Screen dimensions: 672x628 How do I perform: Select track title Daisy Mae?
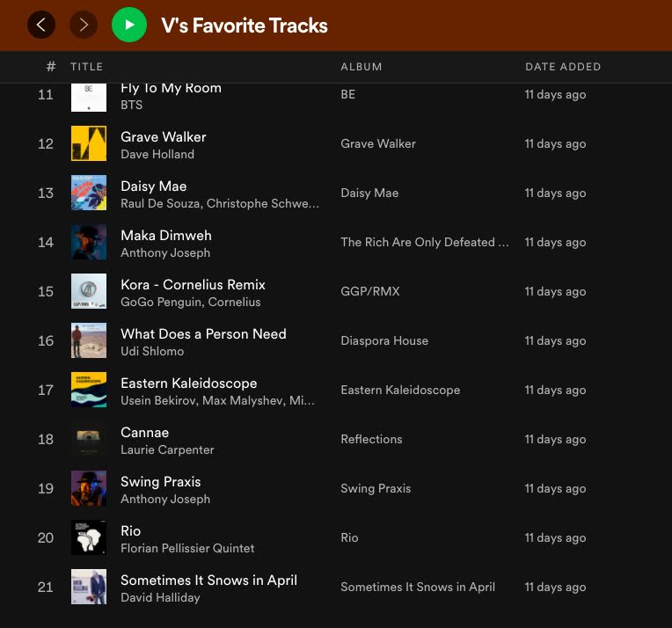point(154,186)
